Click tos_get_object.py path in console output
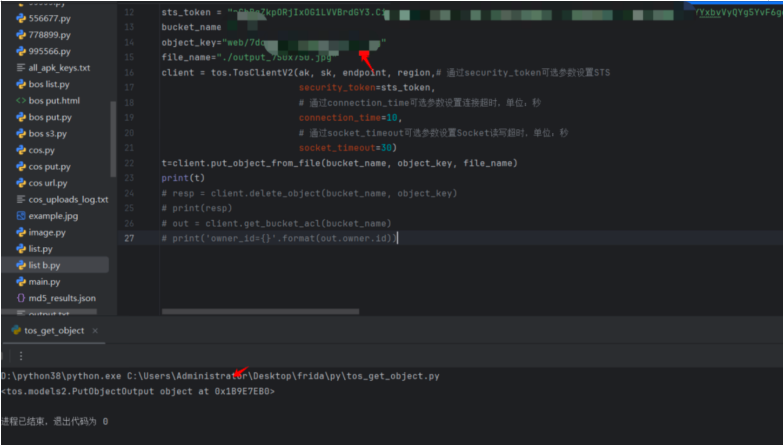 tap(284, 376)
